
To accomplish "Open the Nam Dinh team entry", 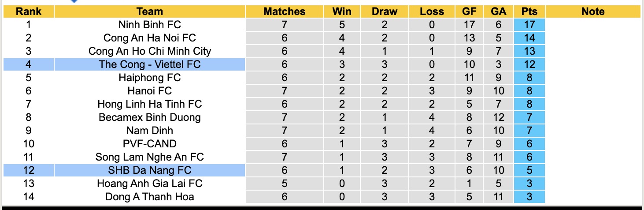I will click(x=150, y=131).
